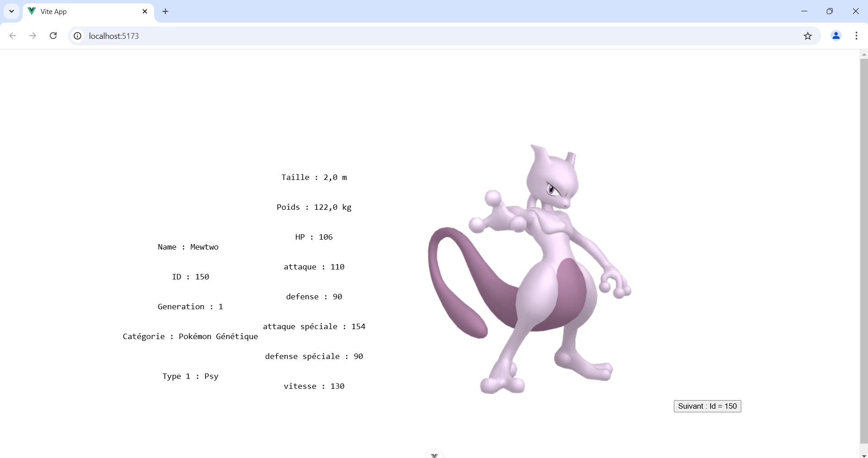Click the text Type 1 : Psy
Screen dimensions: 868x458
(x=191, y=376)
